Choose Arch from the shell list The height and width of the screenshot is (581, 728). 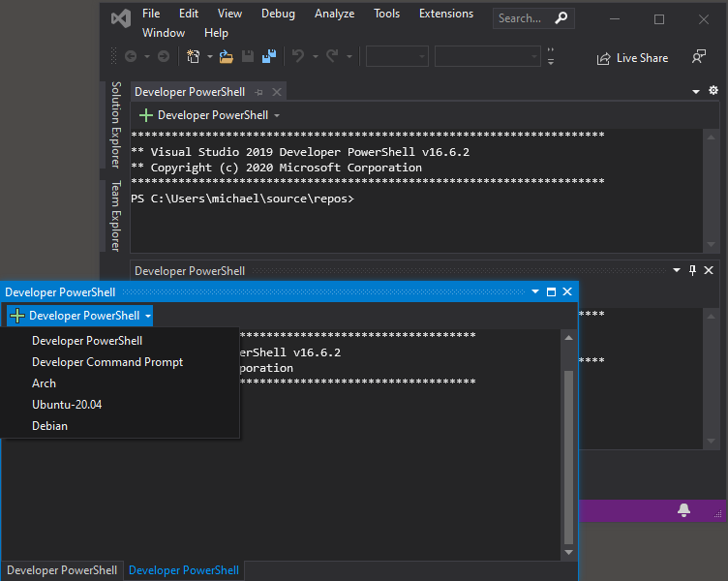tap(120, 383)
